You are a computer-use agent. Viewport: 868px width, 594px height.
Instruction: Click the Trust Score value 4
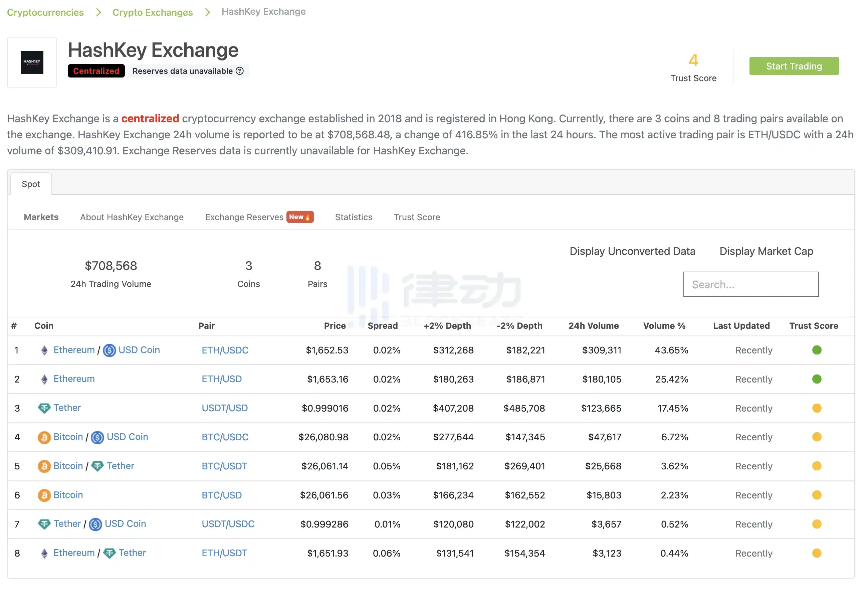click(x=693, y=60)
